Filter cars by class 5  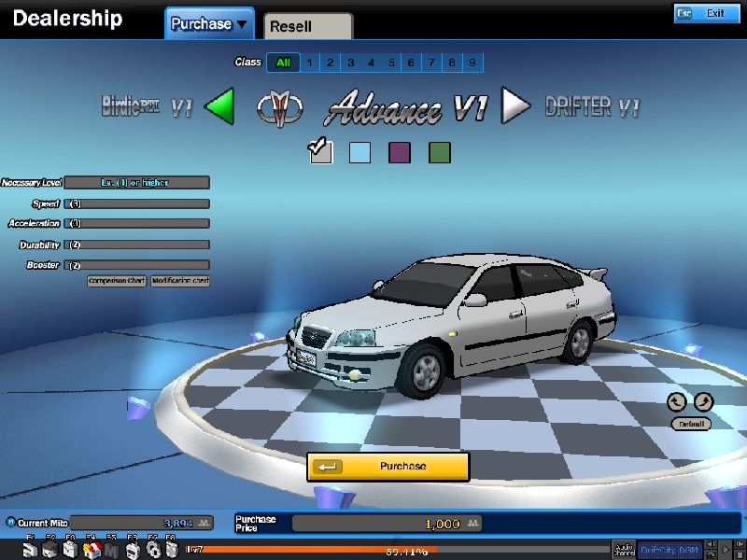391,63
